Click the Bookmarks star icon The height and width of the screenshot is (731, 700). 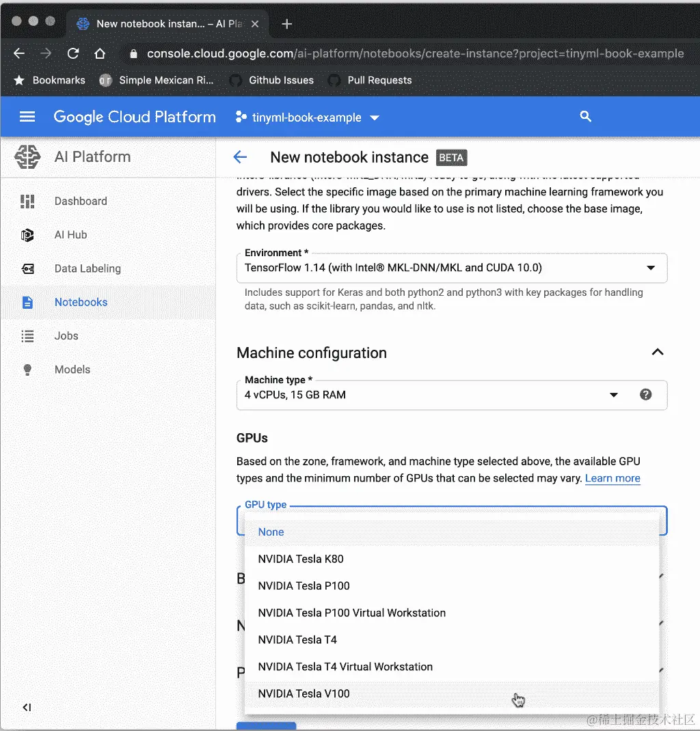coord(19,80)
